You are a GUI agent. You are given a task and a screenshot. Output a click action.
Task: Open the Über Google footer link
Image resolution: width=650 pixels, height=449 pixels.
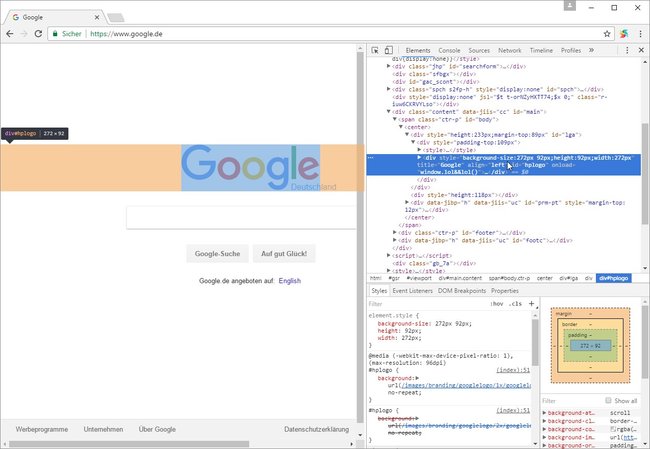157,430
